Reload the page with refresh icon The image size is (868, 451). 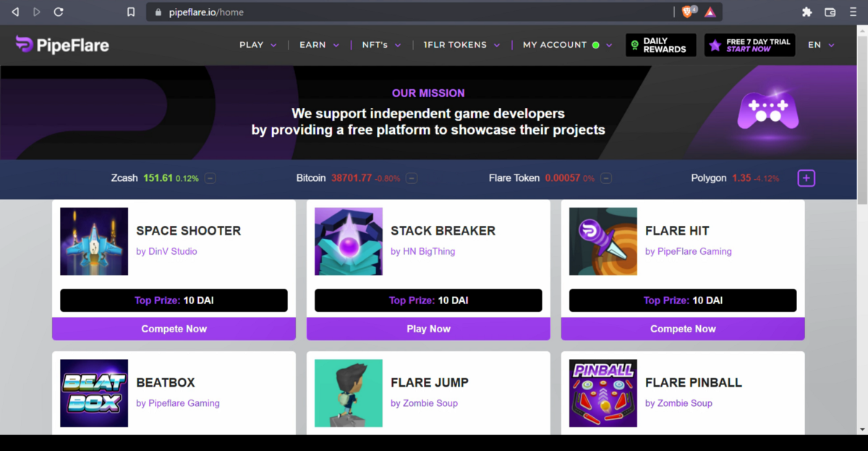(59, 12)
